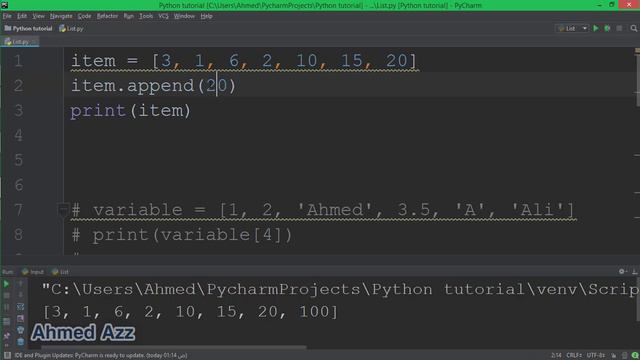
Task: Stop process using Run panel stop square
Action: pyautogui.click(x=6, y=295)
